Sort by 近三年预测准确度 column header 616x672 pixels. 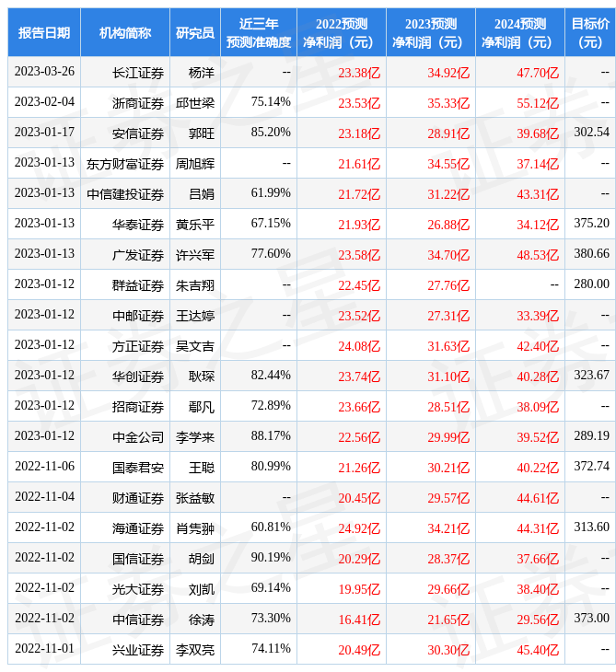tap(259, 32)
